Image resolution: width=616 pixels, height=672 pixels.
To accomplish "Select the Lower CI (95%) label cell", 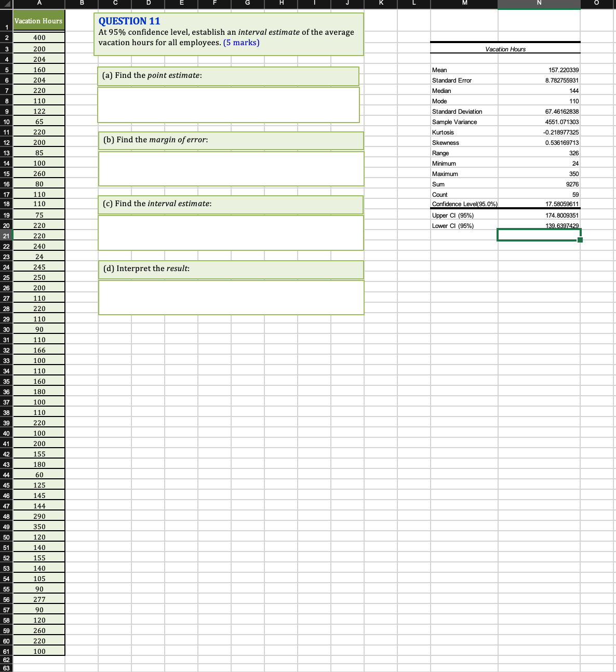I will (464, 225).
